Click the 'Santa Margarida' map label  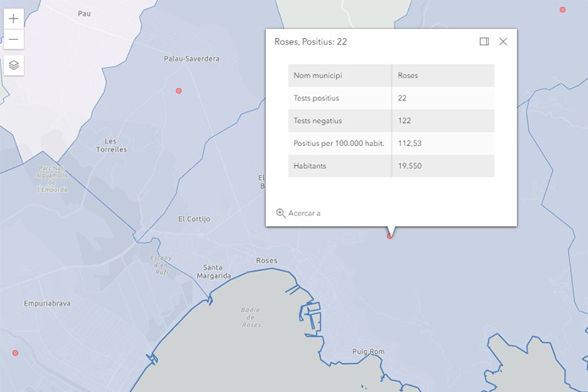point(214,271)
